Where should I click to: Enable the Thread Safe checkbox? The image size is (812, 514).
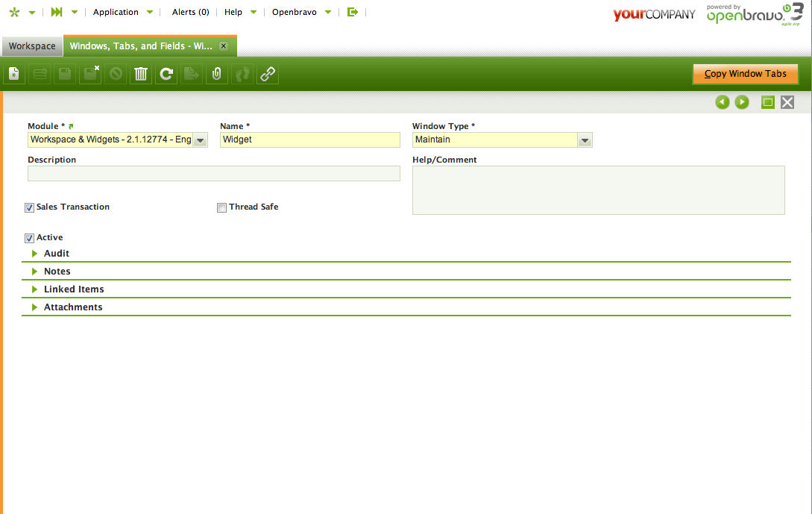tap(221, 207)
